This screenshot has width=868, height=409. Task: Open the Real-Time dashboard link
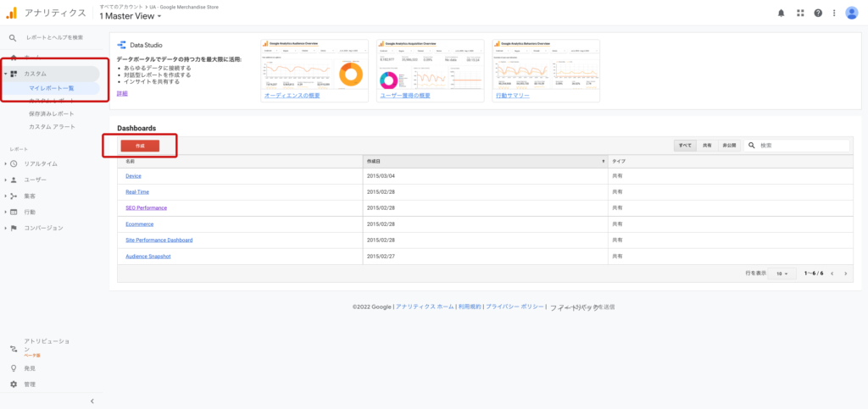[137, 191]
